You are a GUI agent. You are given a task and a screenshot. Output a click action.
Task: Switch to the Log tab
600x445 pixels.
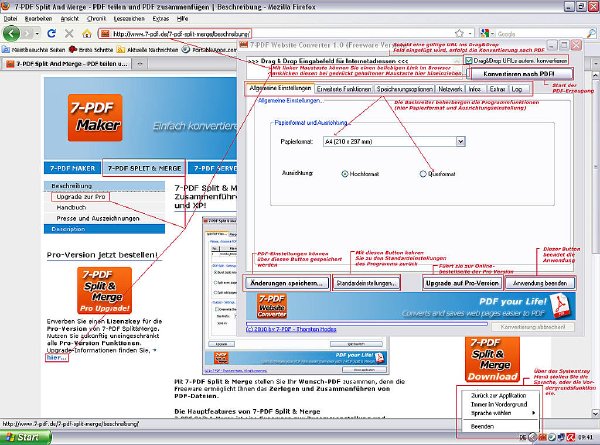tap(517, 89)
